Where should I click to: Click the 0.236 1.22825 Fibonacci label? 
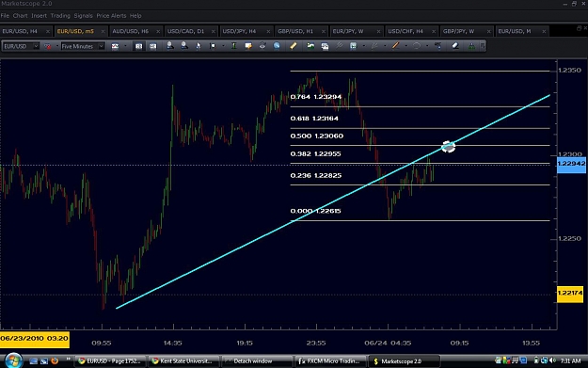pos(316,176)
